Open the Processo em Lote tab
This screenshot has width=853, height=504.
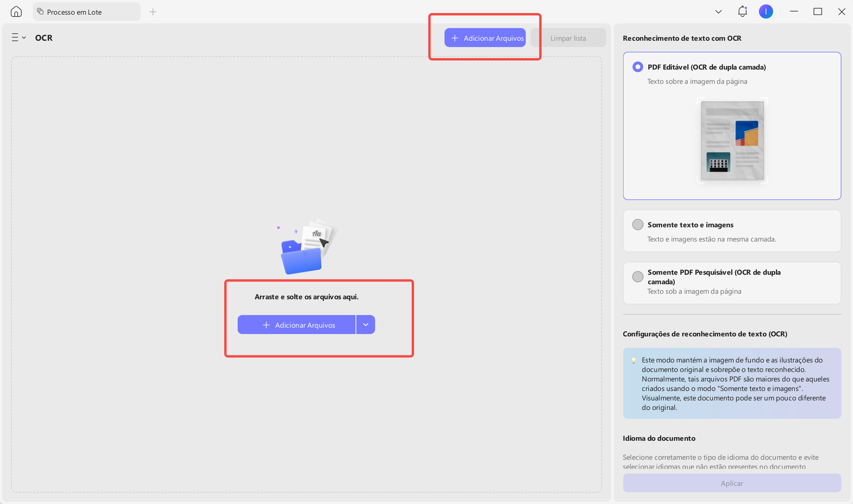pyautogui.click(x=87, y=12)
